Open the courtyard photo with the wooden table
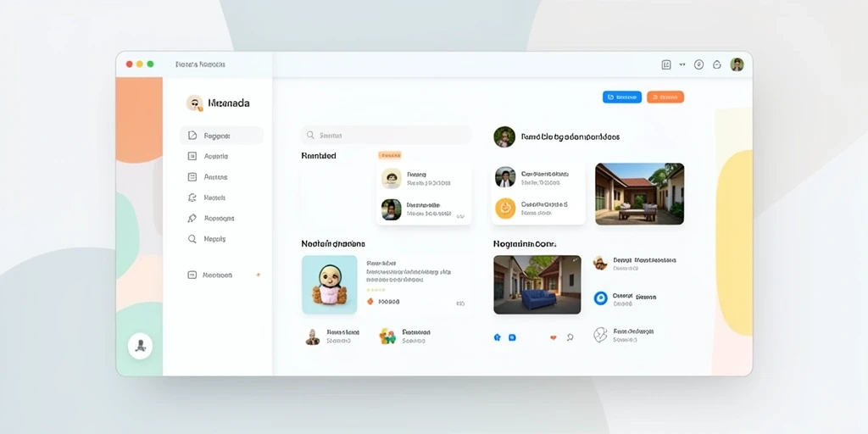Screen dimensions: 868x434 (x=639, y=194)
